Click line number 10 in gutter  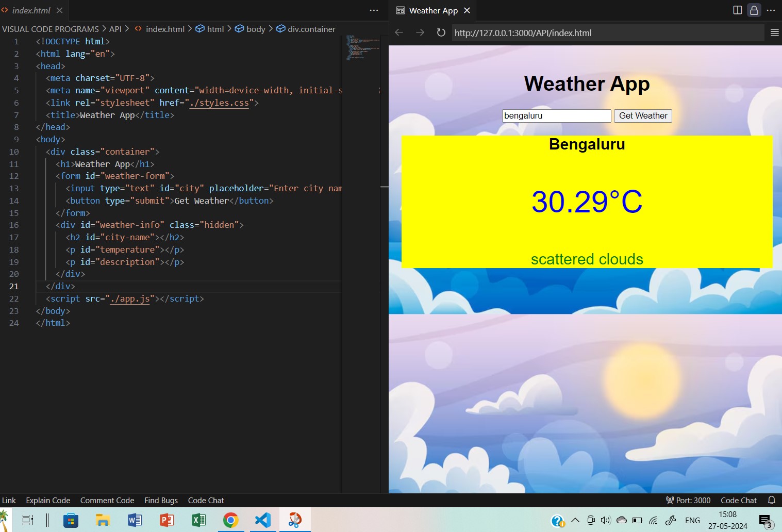coord(14,152)
